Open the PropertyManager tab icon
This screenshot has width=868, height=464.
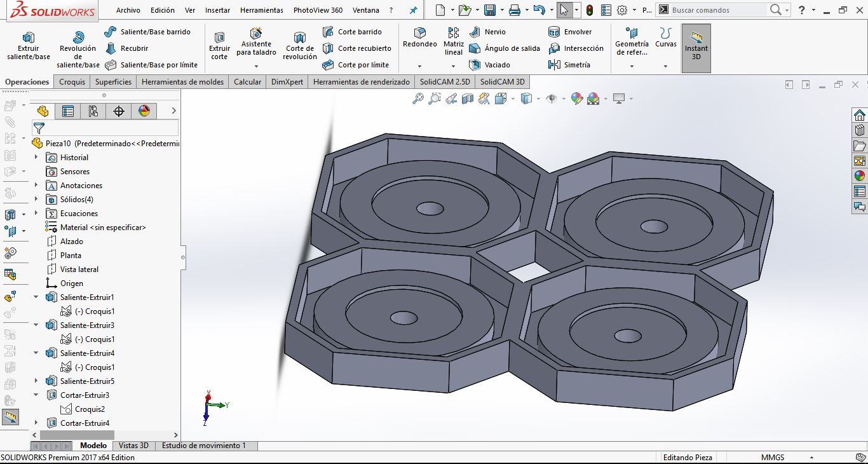click(x=68, y=111)
